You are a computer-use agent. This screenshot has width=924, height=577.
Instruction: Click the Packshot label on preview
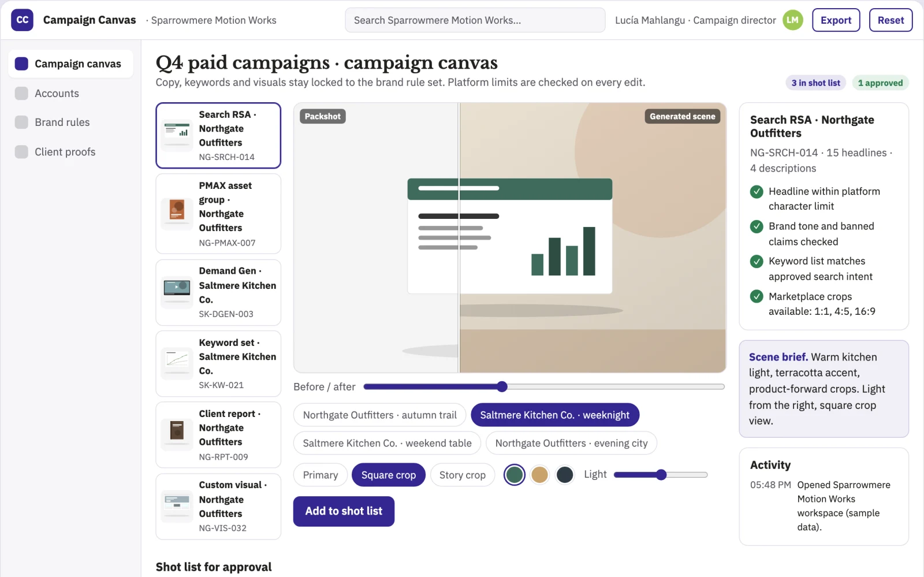pyautogui.click(x=322, y=116)
